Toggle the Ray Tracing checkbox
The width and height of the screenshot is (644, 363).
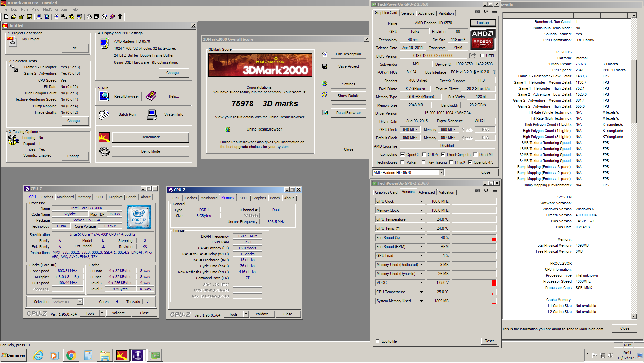(x=424, y=162)
